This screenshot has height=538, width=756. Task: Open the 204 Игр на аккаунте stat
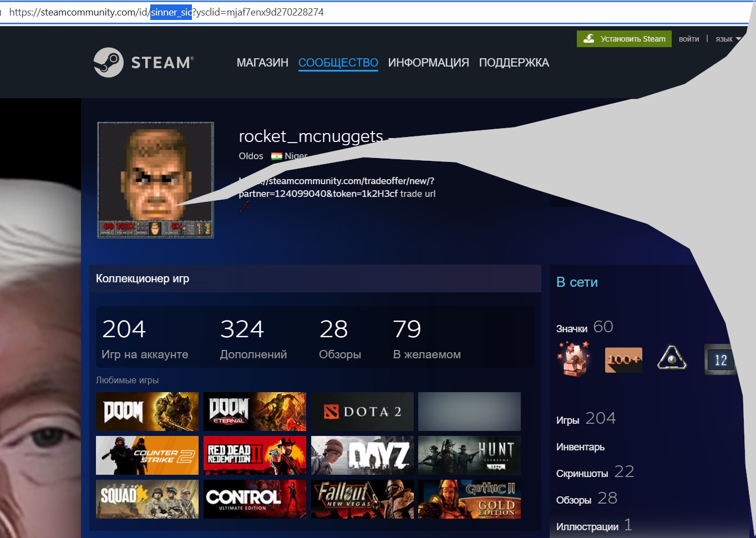(x=145, y=338)
